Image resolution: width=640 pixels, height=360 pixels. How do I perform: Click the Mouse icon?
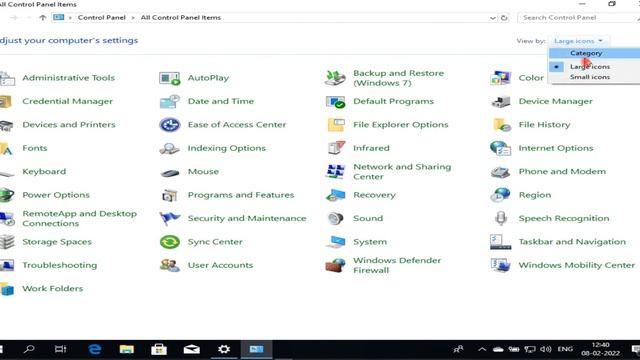(169, 173)
